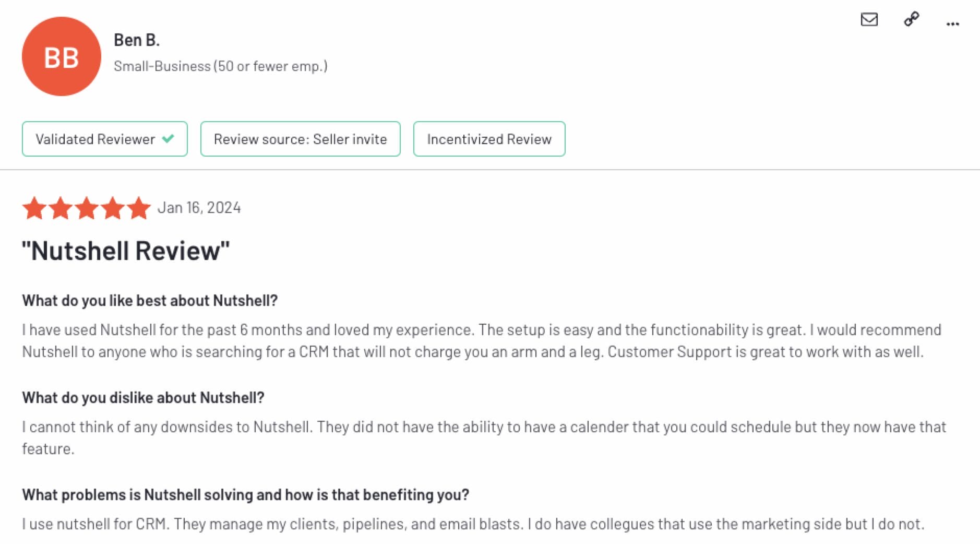The width and height of the screenshot is (980, 544).
Task: Open the three-dot more options menu
Action: pos(952,23)
